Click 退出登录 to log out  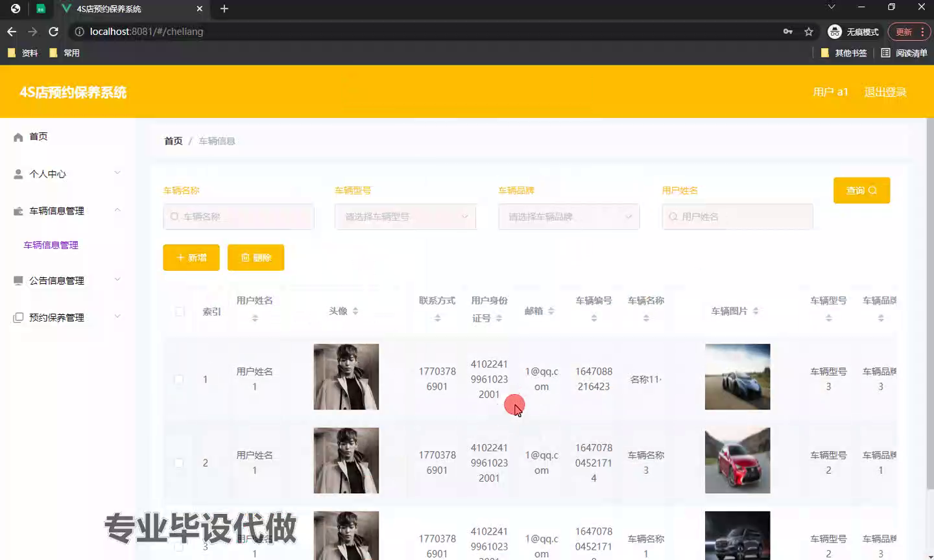click(x=885, y=92)
